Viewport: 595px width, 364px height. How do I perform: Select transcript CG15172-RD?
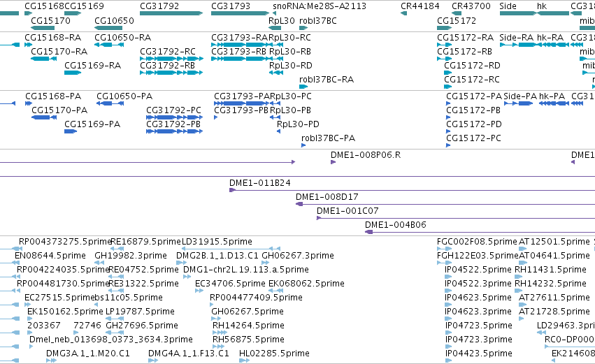[x=447, y=73]
